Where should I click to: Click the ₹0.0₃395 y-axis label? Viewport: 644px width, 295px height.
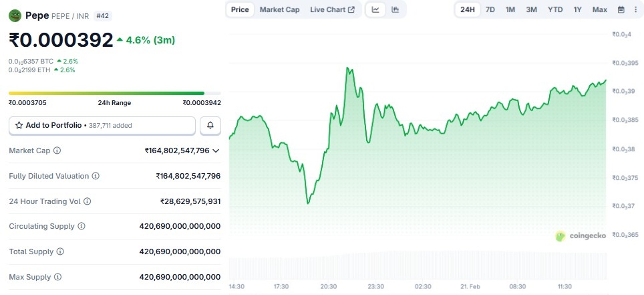[625, 63]
